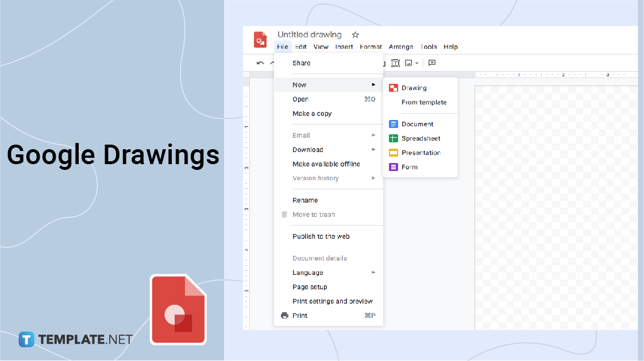Click the checkered drawing canvas

tap(556, 208)
